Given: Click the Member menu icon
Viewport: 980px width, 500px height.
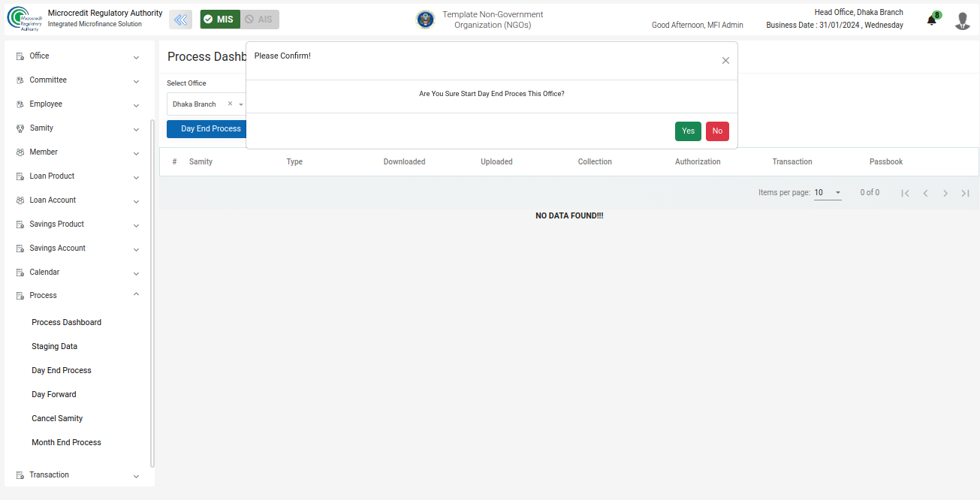Looking at the screenshot, I should [x=20, y=152].
